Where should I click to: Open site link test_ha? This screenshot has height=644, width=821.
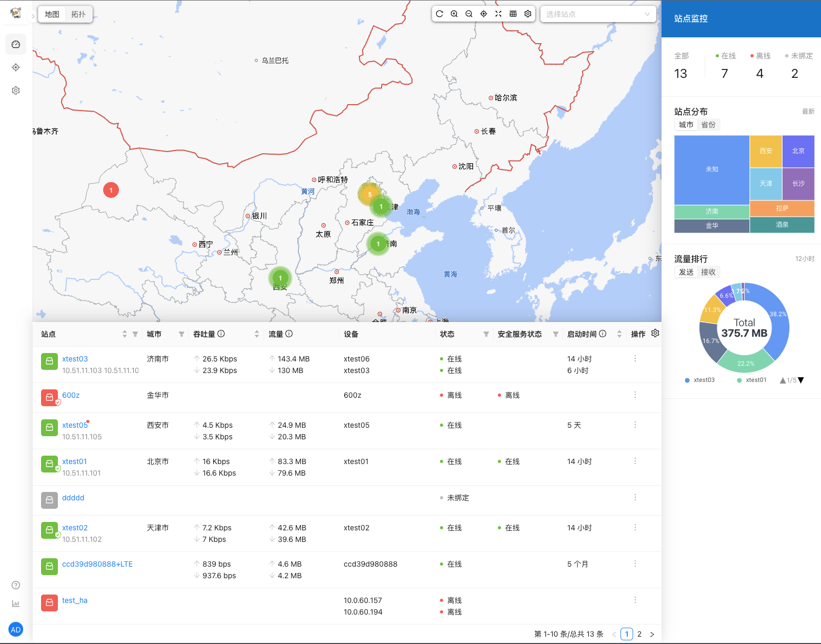coord(75,600)
